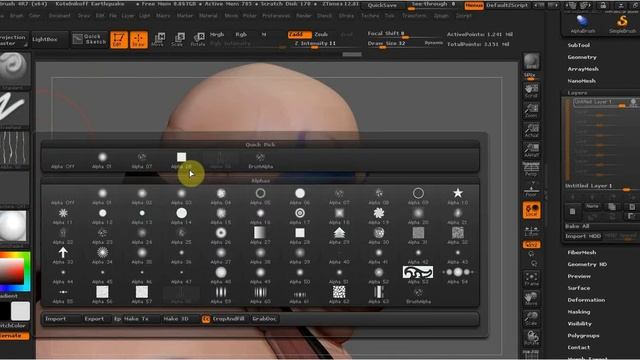Select Alpha 10 star alpha
Screen dimensions: 640x360
click(458, 196)
